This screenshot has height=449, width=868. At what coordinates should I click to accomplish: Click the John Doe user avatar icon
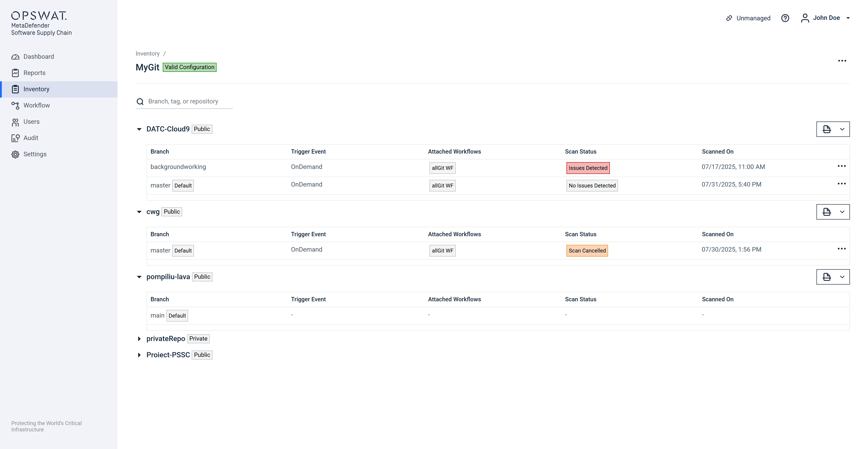[x=805, y=18]
